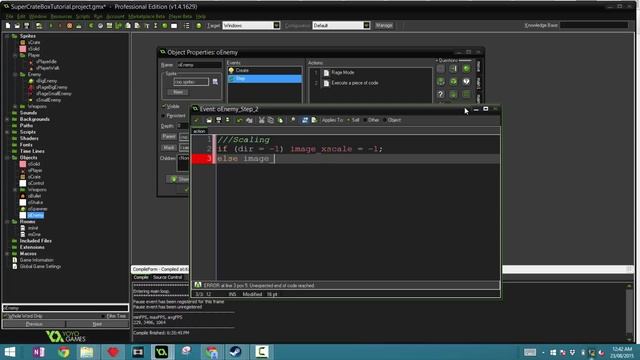
Task: Click the question mark action icon in the Questions palette
Action: point(441,94)
